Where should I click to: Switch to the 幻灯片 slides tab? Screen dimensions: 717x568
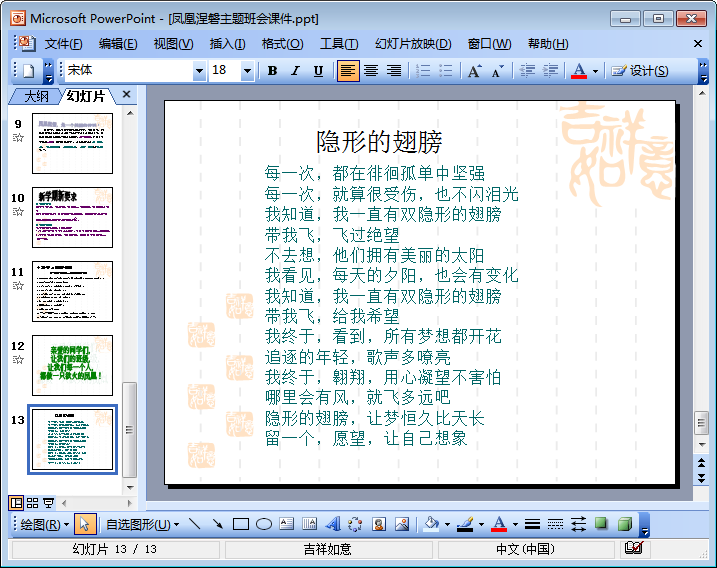click(x=85, y=96)
